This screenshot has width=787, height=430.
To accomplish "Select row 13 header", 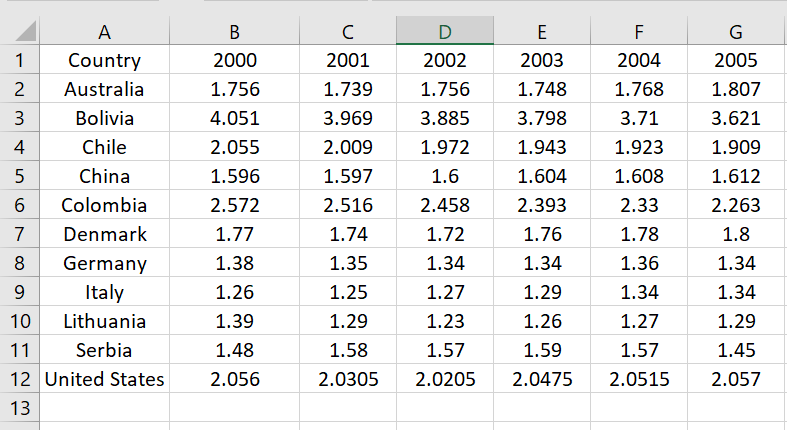I will coord(20,408).
